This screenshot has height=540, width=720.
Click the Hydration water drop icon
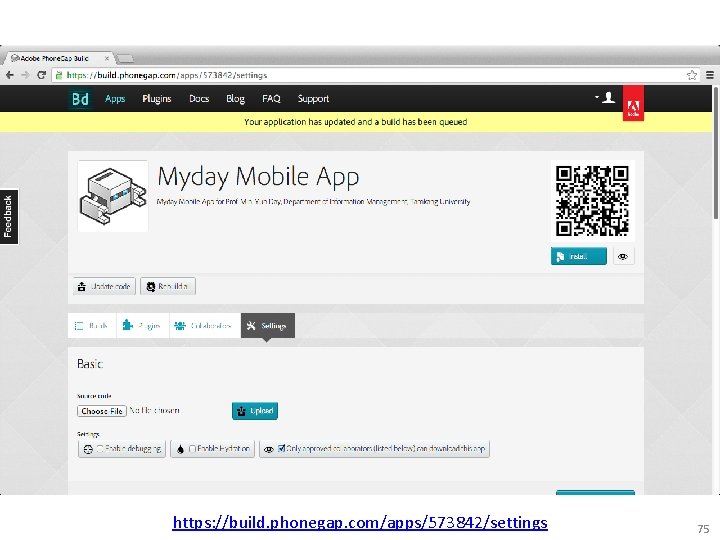point(180,449)
